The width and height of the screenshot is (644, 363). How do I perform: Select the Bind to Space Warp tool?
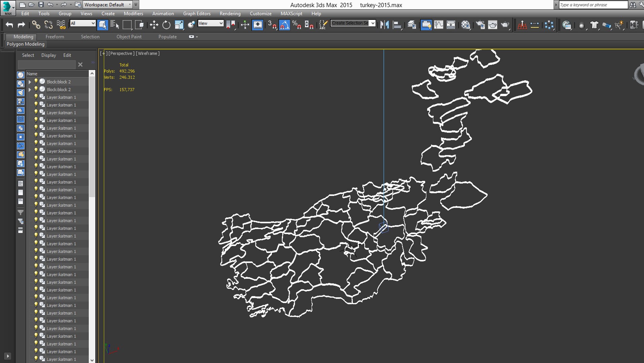61,25
